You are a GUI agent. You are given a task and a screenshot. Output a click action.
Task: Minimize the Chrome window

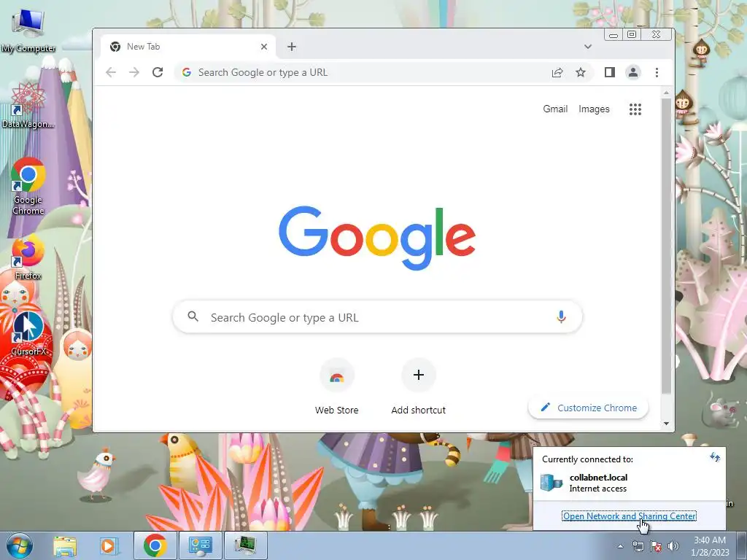(614, 34)
